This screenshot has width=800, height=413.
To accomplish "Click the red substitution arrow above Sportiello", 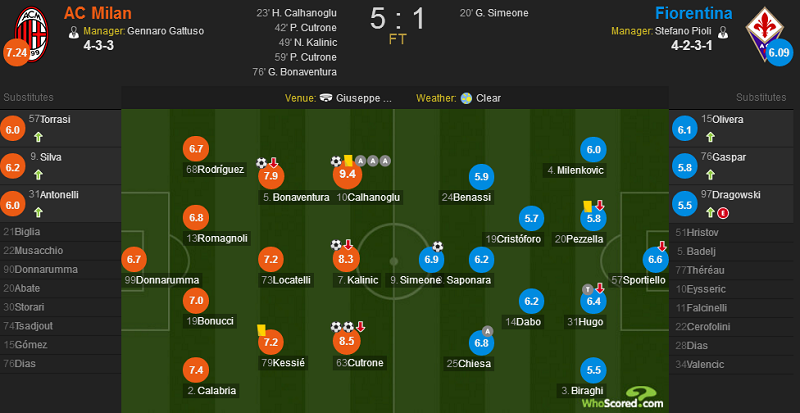I will click(662, 246).
